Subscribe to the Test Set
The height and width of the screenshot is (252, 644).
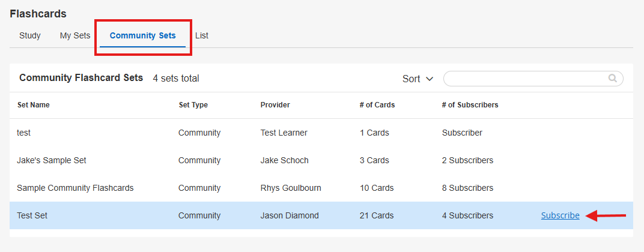tap(560, 215)
